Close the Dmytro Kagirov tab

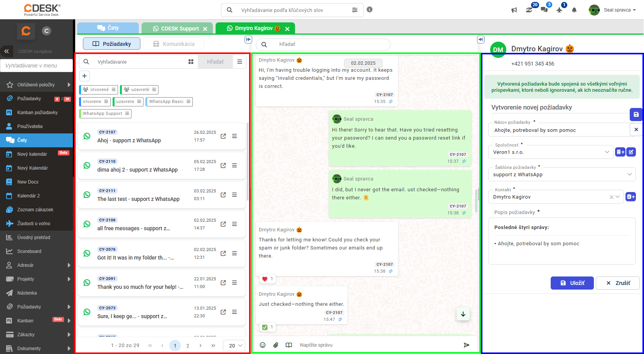click(x=287, y=29)
